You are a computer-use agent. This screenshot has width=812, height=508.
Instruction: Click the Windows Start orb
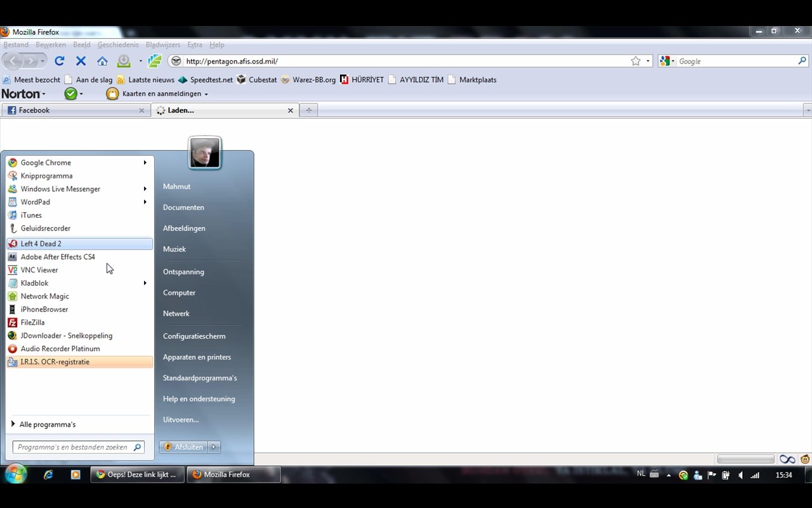tap(15, 474)
